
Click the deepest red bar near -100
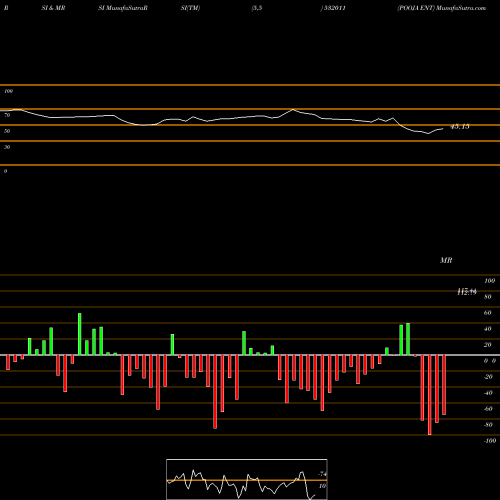[429, 395]
